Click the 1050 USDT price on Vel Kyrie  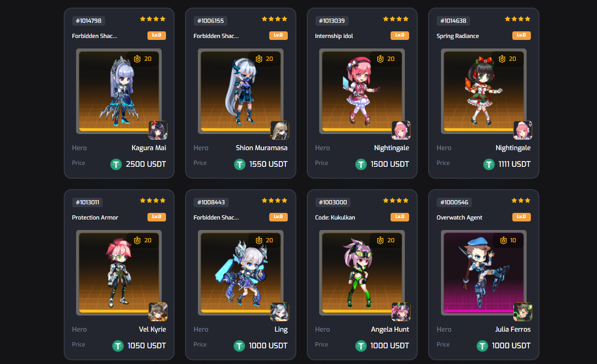(147, 346)
